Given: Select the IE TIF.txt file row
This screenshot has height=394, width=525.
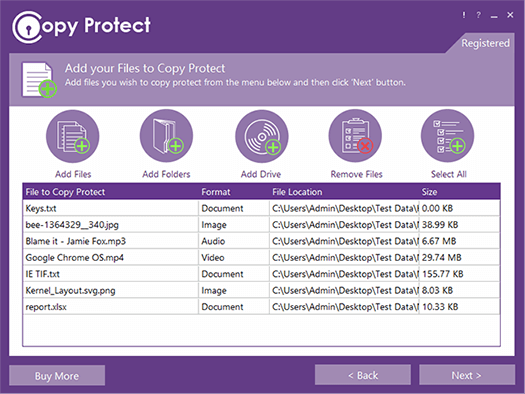Looking at the screenshot, I should pyautogui.click(x=261, y=274).
